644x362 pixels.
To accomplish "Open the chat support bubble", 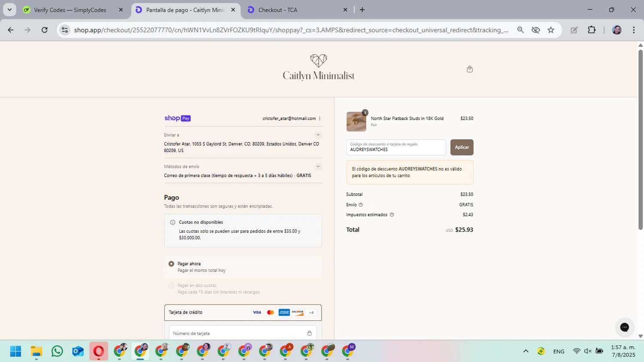I will [624, 327].
